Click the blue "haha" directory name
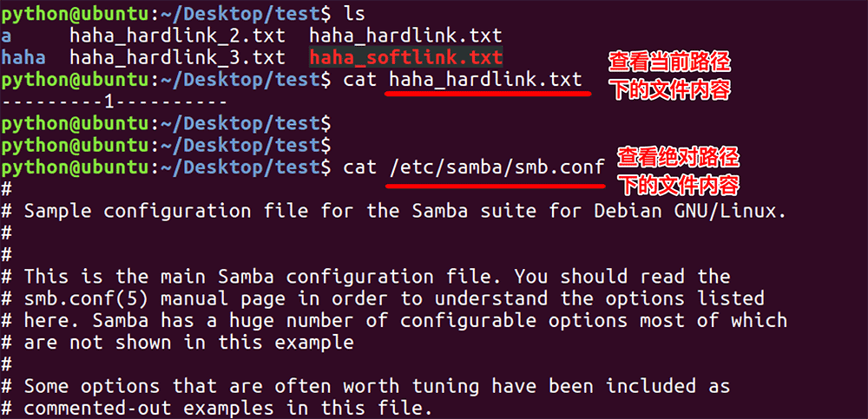Screen dimensions: 868x419 tap(23, 58)
